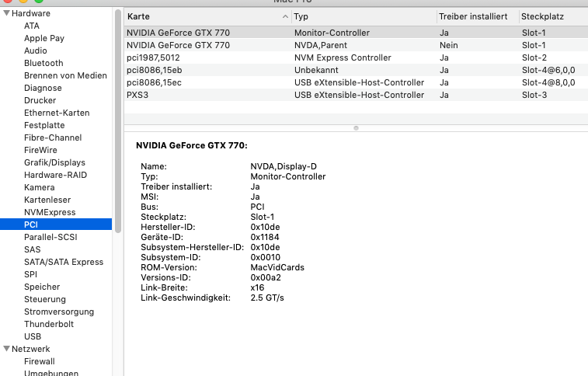This screenshot has width=588, height=376.
Task: Select ATA in the sidebar
Action: pos(32,26)
